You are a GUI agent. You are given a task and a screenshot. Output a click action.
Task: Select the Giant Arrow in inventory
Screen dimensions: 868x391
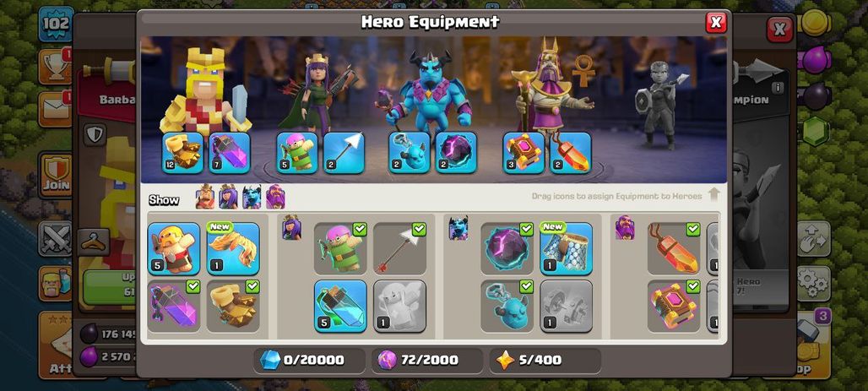[x=399, y=248]
